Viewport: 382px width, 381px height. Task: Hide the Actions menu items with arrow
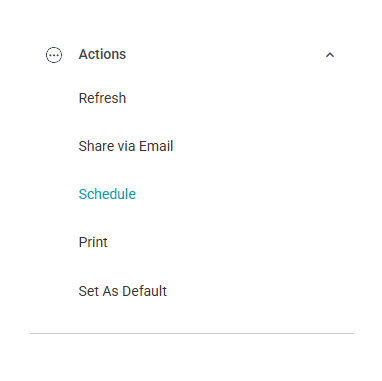[x=330, y=55]
